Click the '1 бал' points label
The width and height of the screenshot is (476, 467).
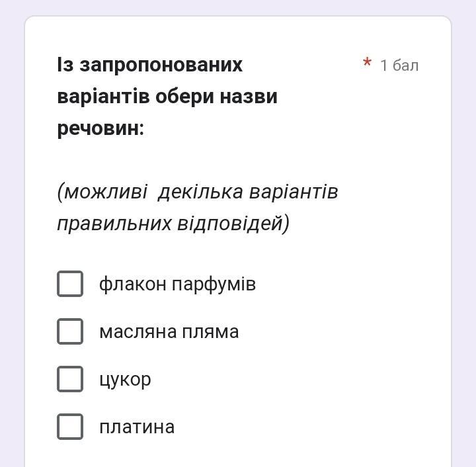(x=399, y=65)
